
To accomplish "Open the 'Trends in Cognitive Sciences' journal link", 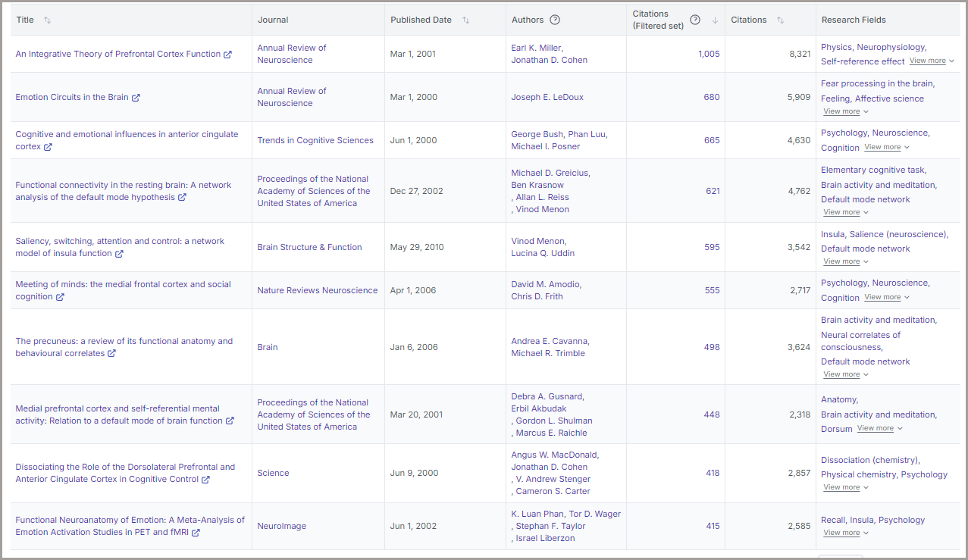I will pos(315,140).
